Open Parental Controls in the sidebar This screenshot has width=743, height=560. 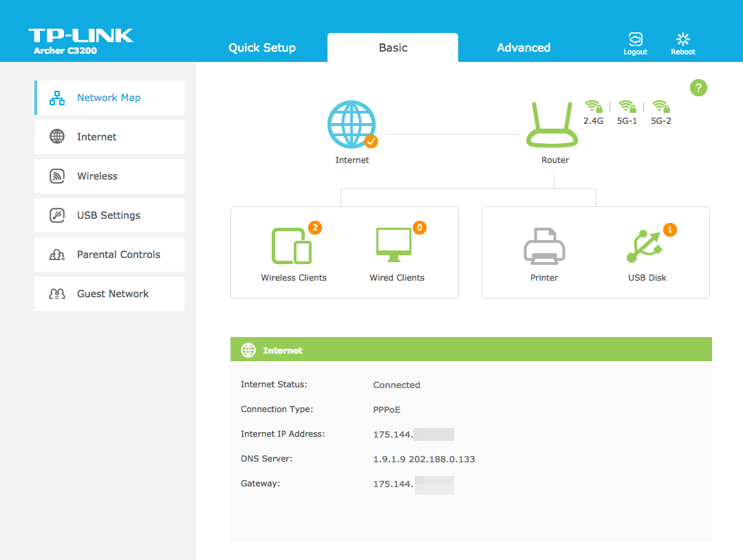tap(109, 255)
